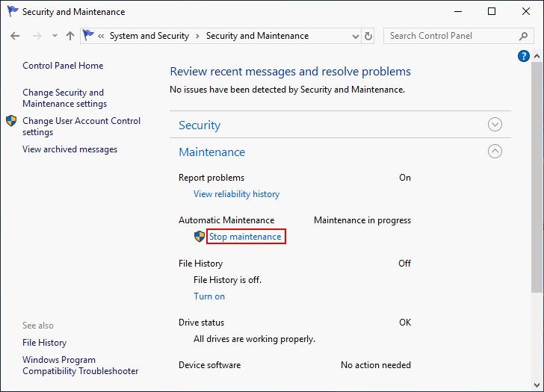
Task: Collapse the Maintenance section chevron
Action: point(495,151)
